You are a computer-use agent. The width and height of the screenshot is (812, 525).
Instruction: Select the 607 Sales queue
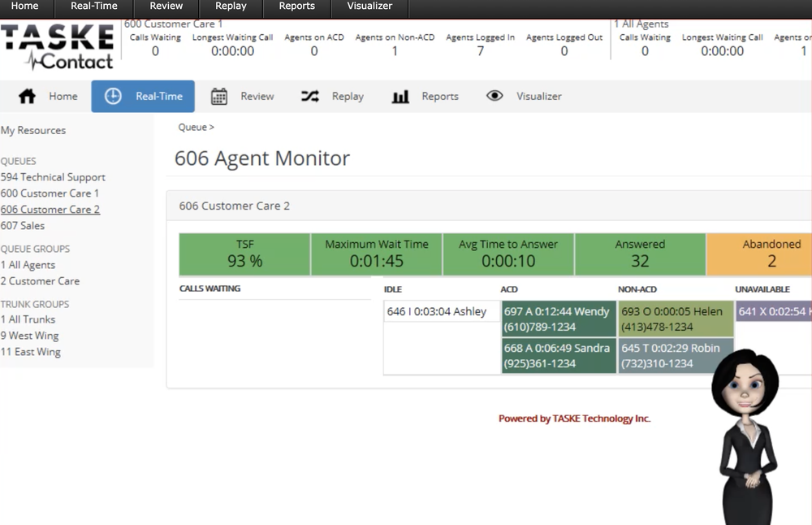(x=23, y=225)
